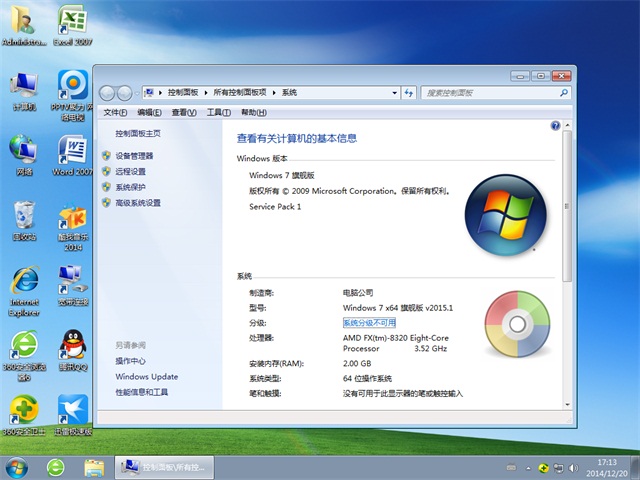Open the address bar history dropdown arrow
Image resolution: width=640 pixels, height=480 pixels.
pos(394,93)
